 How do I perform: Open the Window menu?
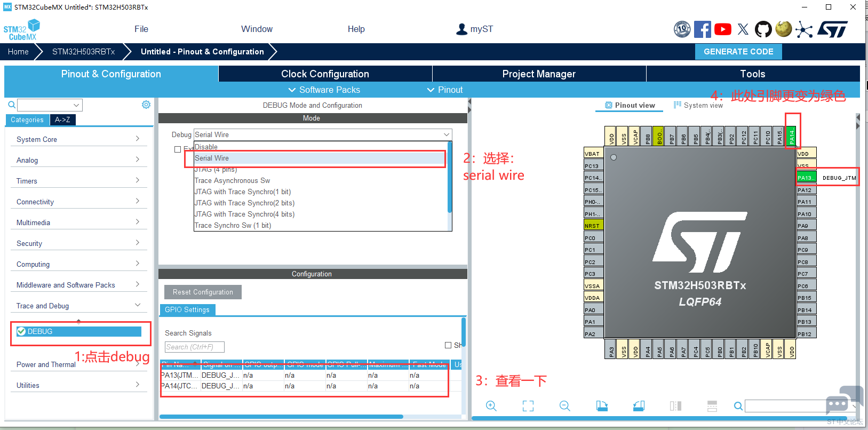point(257,29)
